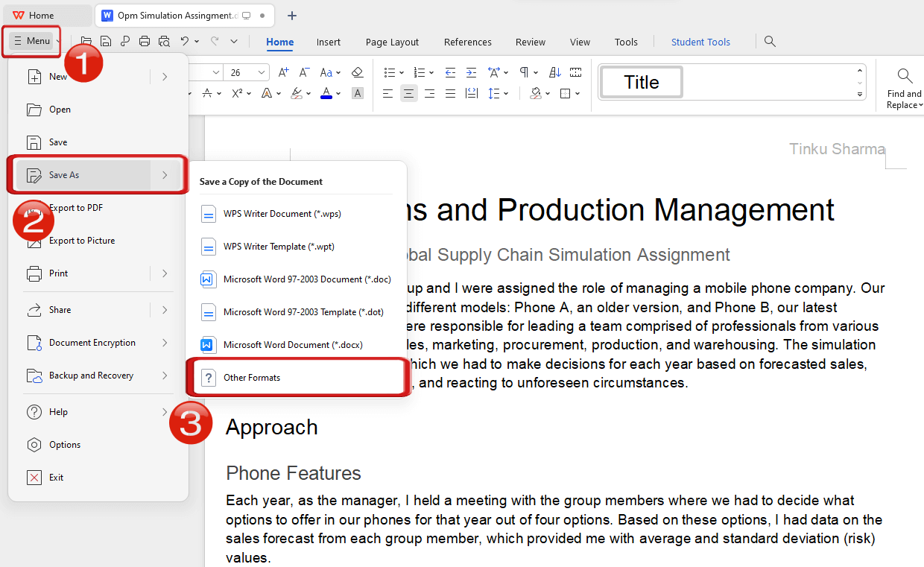Choose Save in the file menu
The height and width of the screenshot is (567, 924).
(98, 142)
